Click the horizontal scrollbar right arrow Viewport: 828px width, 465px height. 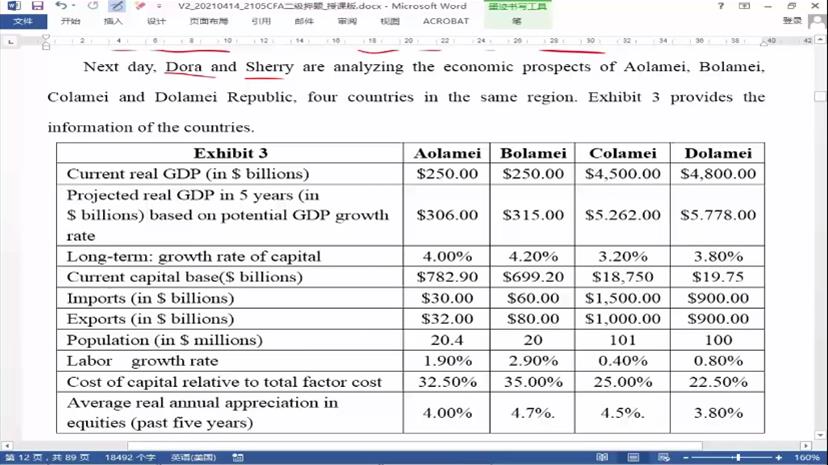[806, 446]
